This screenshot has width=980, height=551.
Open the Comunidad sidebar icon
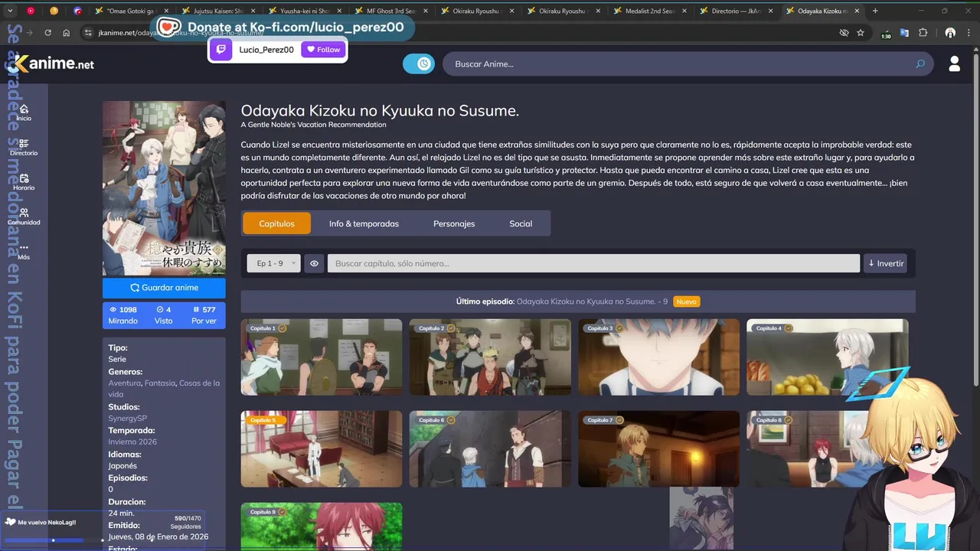coord(24,216)
